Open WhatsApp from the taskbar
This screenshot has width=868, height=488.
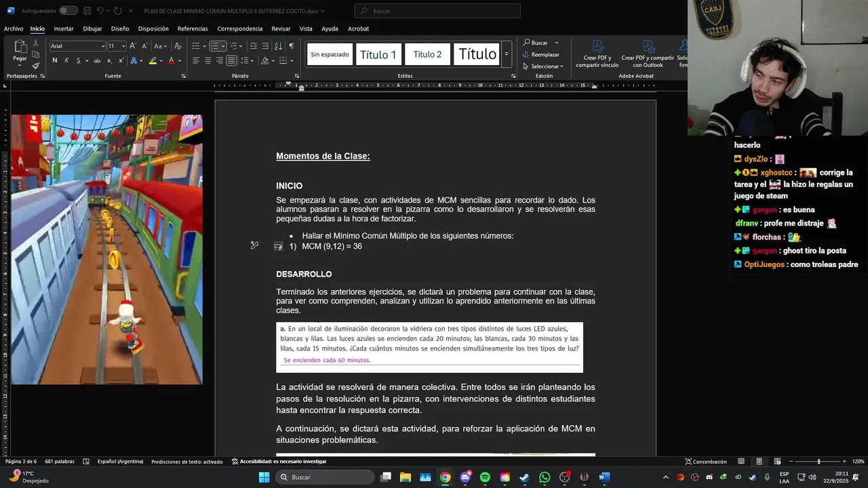pyautogui.click(x=545, y=477)
